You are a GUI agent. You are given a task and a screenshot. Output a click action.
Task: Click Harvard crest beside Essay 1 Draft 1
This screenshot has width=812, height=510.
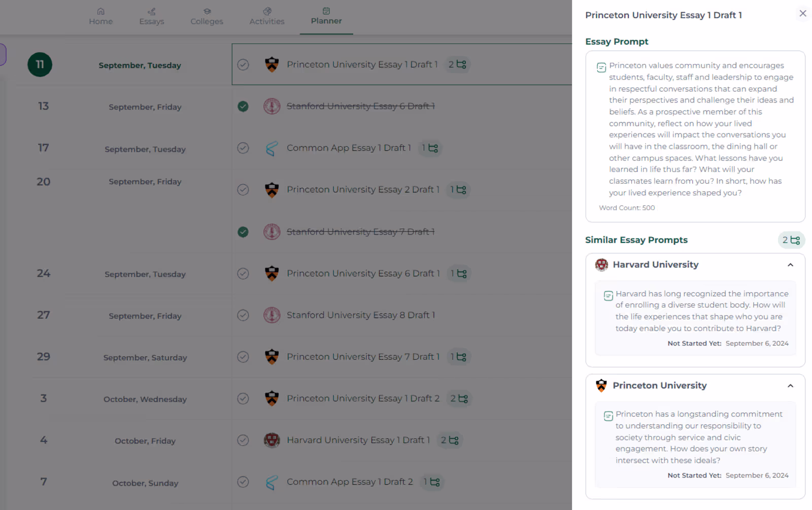tap(272, 440)
